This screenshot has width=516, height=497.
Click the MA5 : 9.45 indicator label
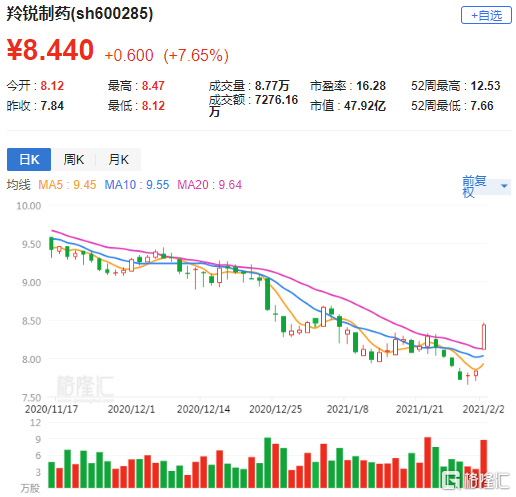click(x=67, y=185)
